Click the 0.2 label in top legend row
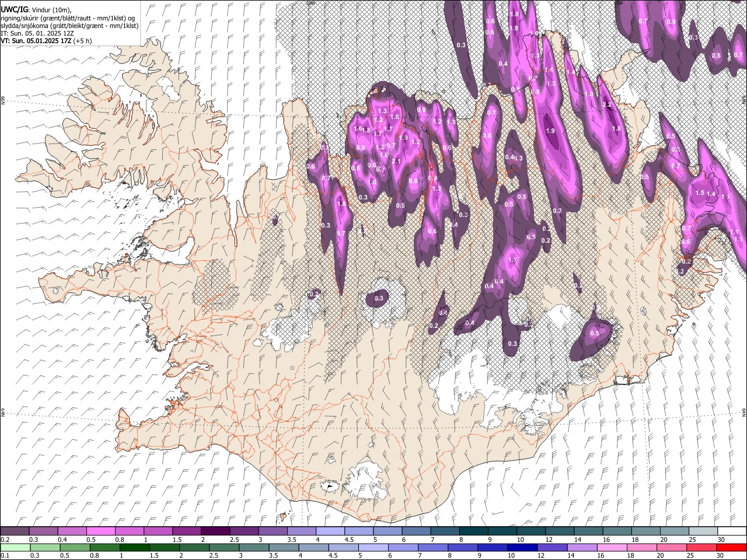Image resolution: width=747 pixels, height=560 pixels. [4, 539]
